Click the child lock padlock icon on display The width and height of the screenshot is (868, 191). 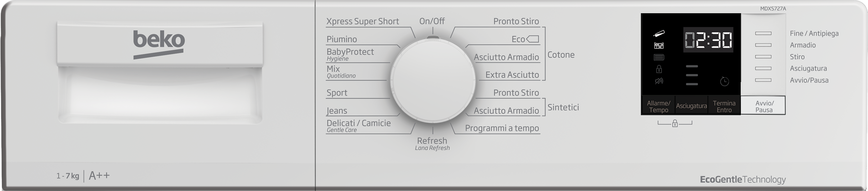(x=659, y=69)
